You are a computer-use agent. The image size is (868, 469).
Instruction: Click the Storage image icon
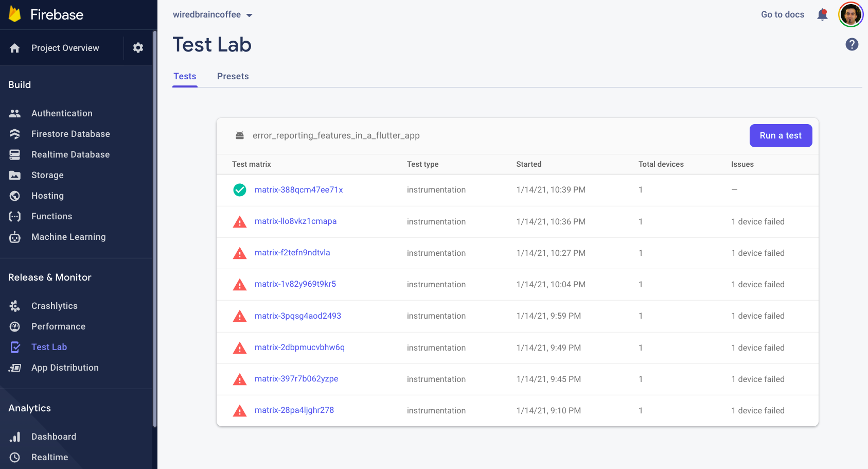(15, 175)
